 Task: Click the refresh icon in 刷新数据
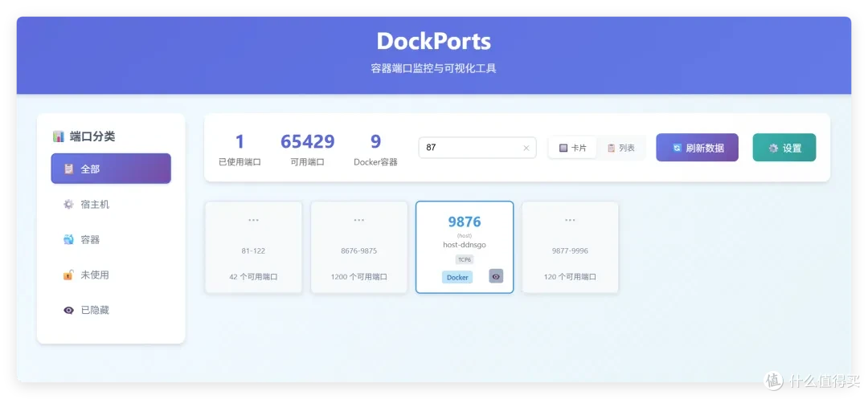click(677, 148)
